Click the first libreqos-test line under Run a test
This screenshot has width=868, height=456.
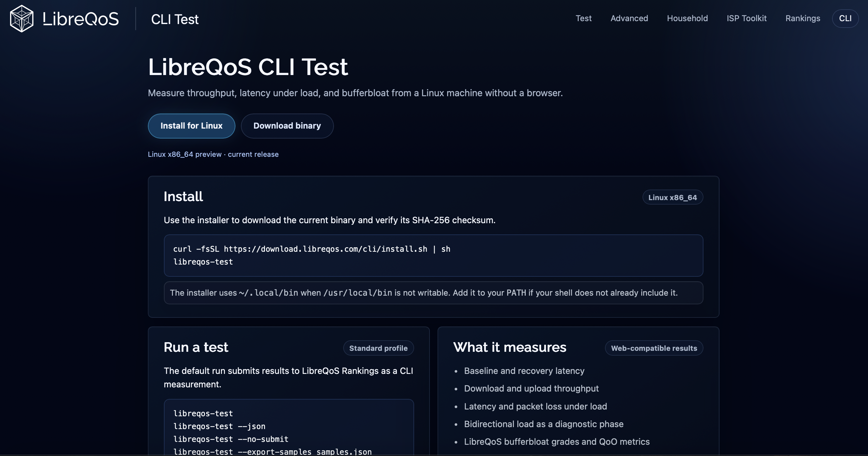[203, 414]
